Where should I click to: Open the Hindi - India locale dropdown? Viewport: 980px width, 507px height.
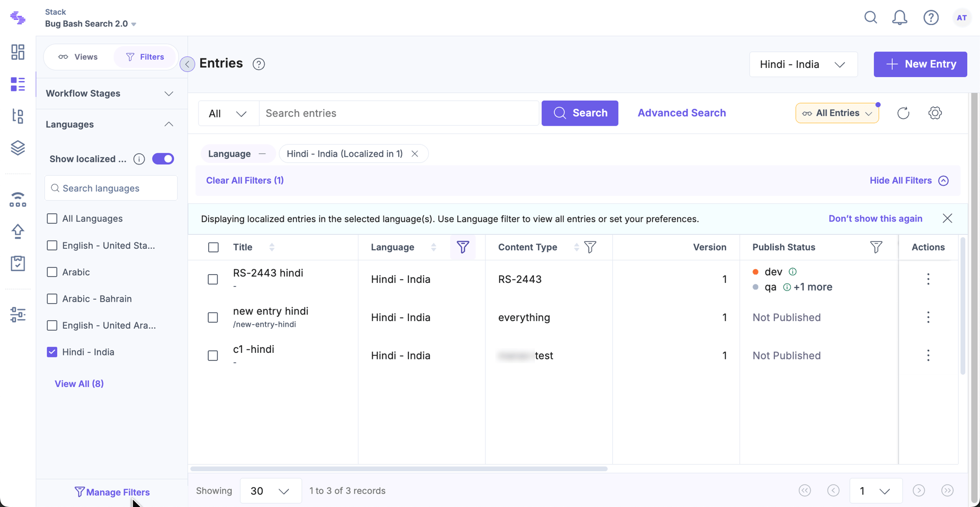click(x=803, y=64)
